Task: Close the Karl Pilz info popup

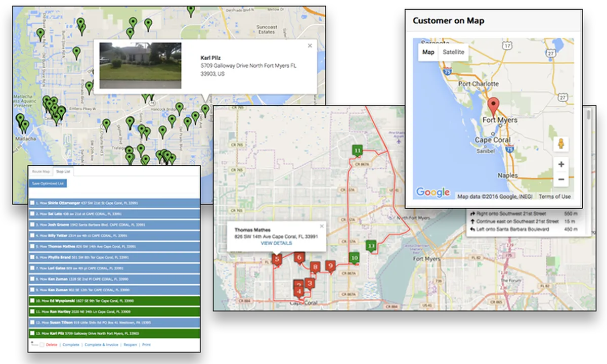Action: tap(310, 45)
